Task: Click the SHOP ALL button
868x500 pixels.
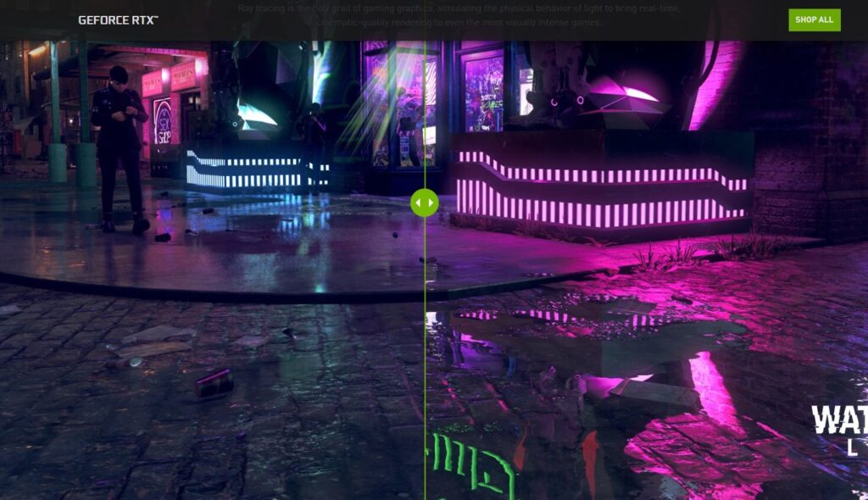Action: click(x=814, y=19)
